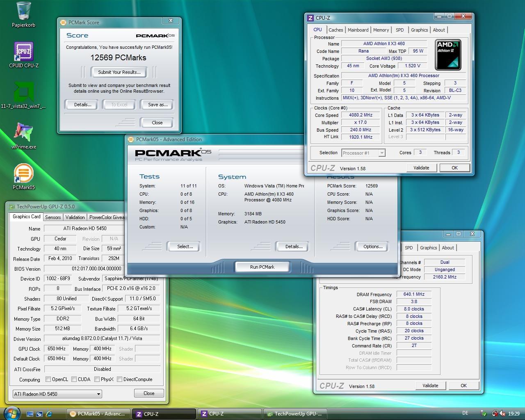Viewport: 525px width, 420px height.
Task: Open the ATI Radeon HD 5450 dropdown in GPU-Z
Action: pos(57,394)
